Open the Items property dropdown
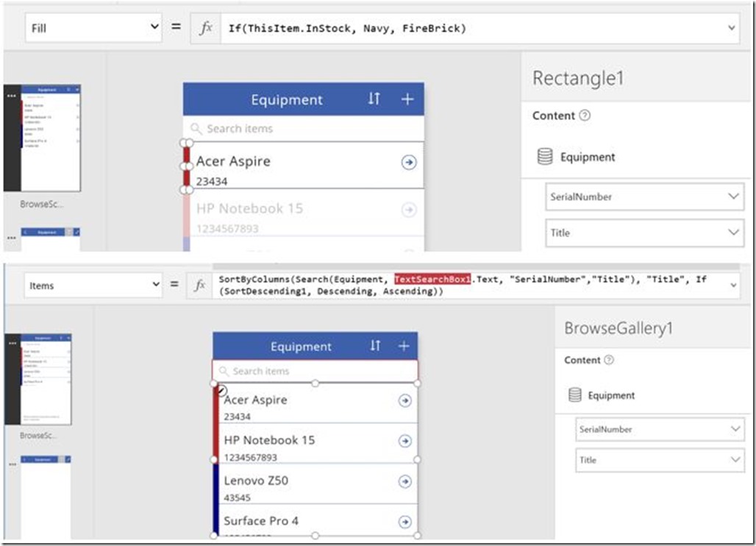 [93, 286]
